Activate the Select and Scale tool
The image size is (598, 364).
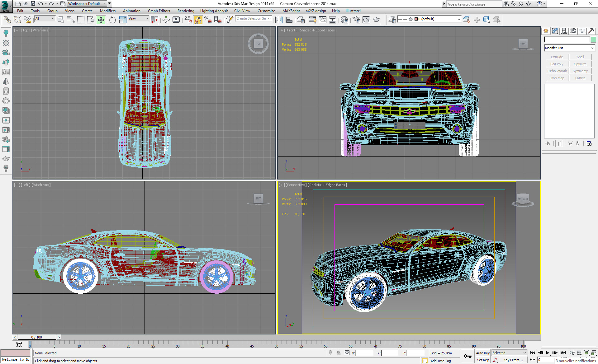click(x=123, y=20)
